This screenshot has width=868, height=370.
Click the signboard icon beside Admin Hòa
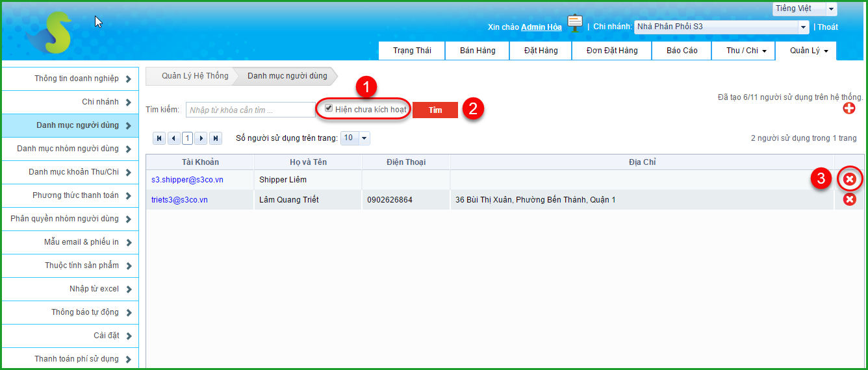(x=574, y=23)
